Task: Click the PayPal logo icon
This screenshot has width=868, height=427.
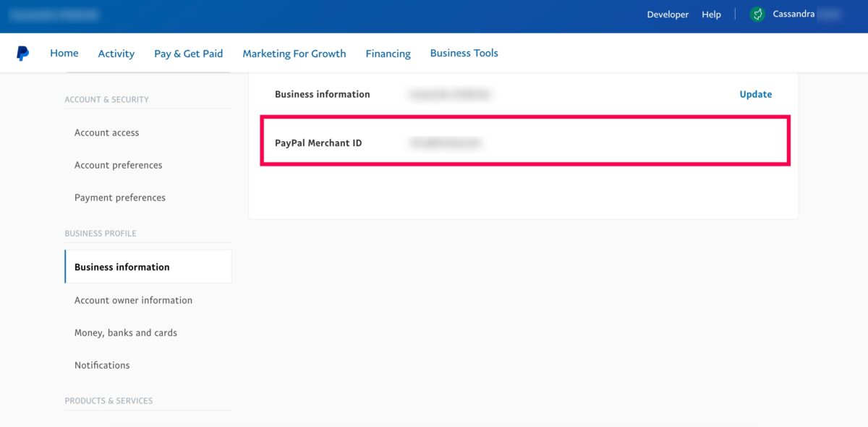Action: 22,53
